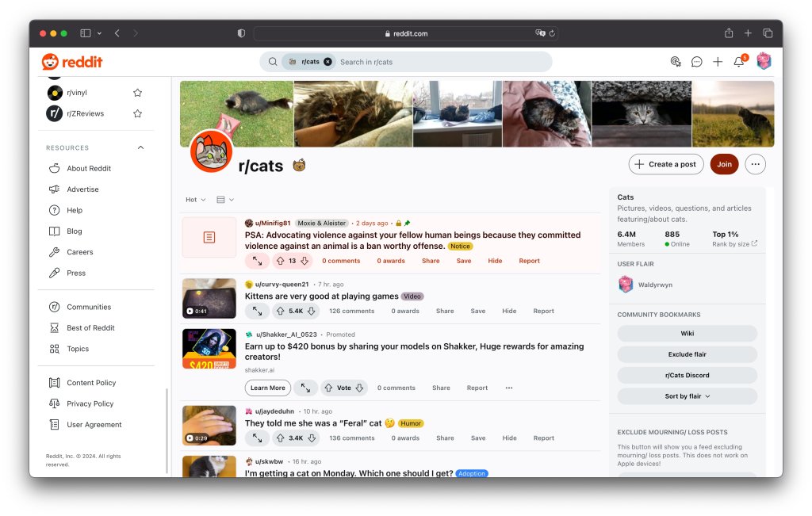Upvote the Feral cat post
Screen dimensions: 812x516
click(x=280, y=438)
